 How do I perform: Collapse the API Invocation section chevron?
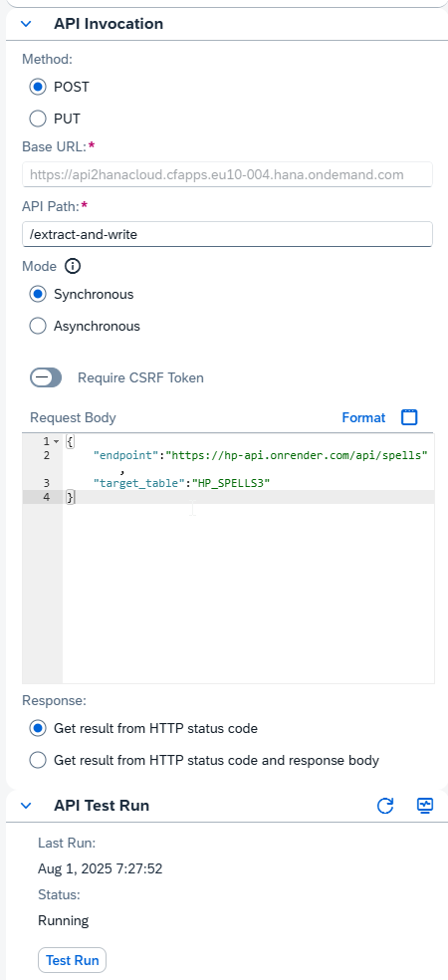pos(26,24)
